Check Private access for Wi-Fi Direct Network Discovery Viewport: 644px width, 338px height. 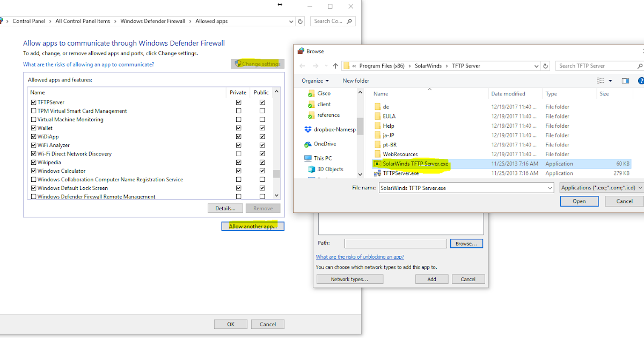tap(238, 153)
